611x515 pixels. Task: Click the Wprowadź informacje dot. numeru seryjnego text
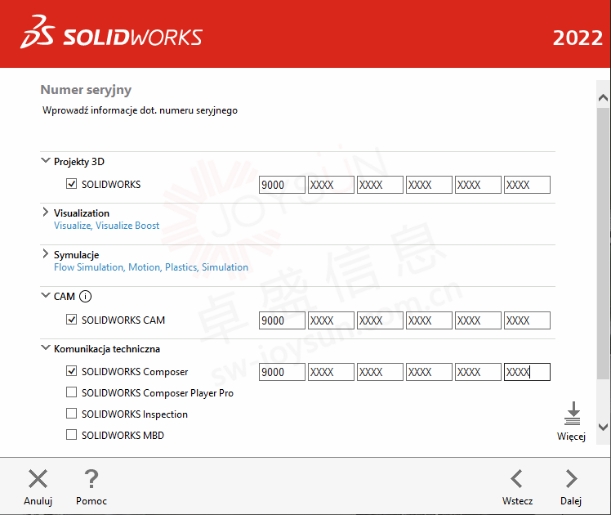point(140,111)
